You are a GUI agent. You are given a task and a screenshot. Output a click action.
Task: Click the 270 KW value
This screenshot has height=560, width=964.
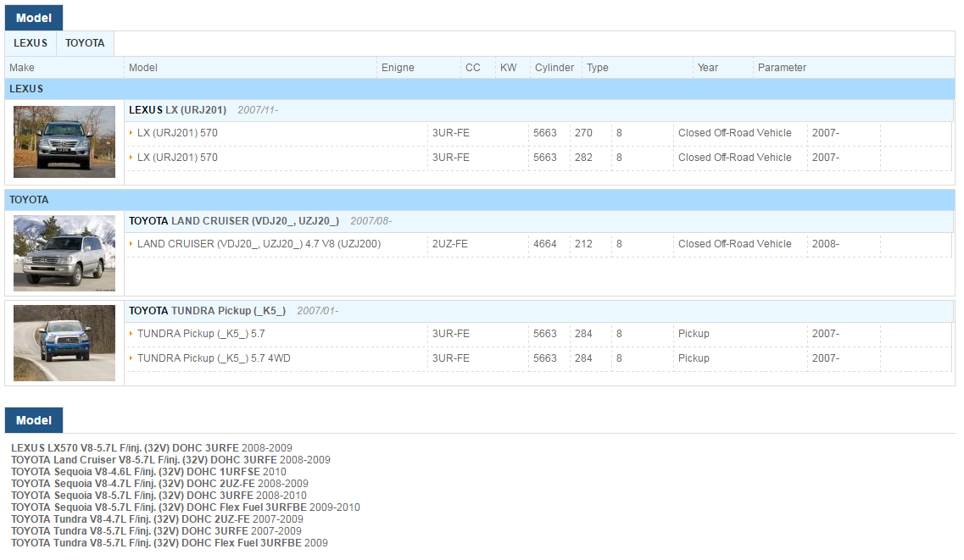tap(583, 133)
